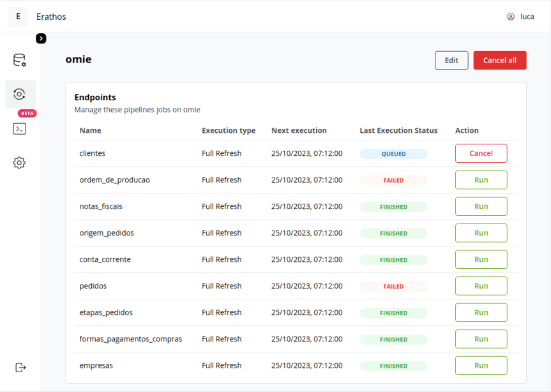
Task: Open the pipelines sync sidebar icon
Action: [20, 94]
